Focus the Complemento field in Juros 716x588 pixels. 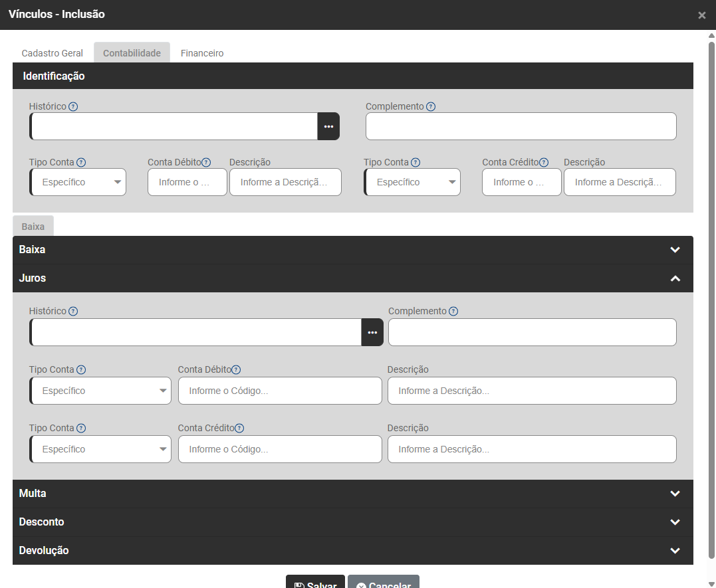click(x=533, y=332)
